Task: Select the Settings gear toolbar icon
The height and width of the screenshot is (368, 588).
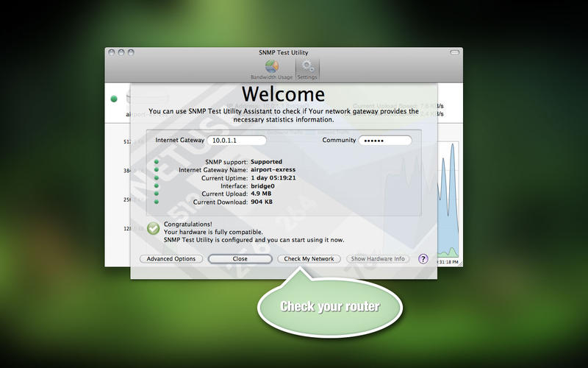Action: 307,67
